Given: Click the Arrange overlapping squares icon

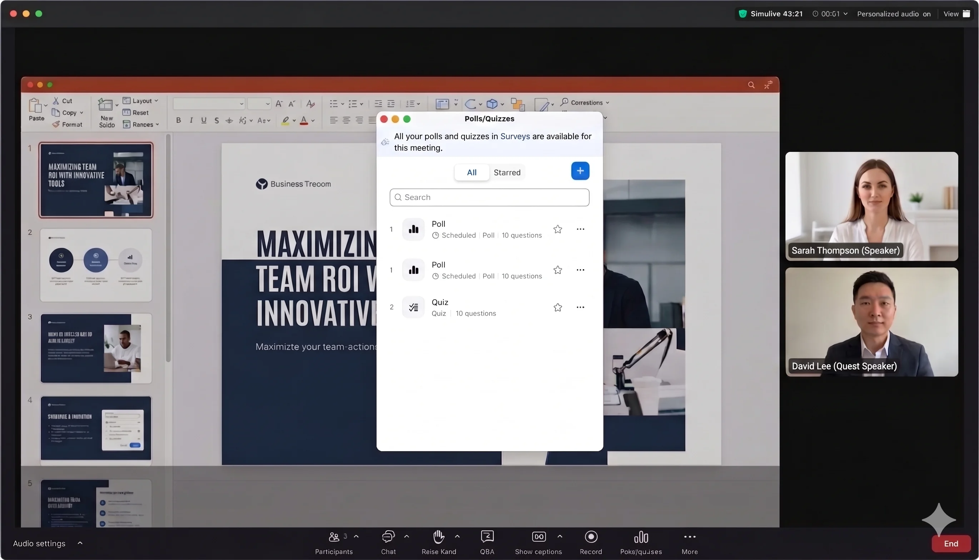Looking at the screenshot, I should pos(517,104).
